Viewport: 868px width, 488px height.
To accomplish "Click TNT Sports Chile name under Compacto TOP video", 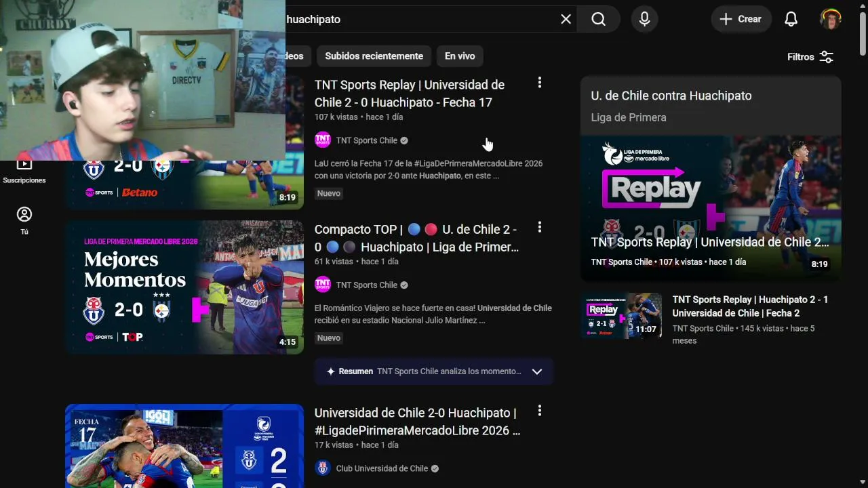I will click(367, 285).
